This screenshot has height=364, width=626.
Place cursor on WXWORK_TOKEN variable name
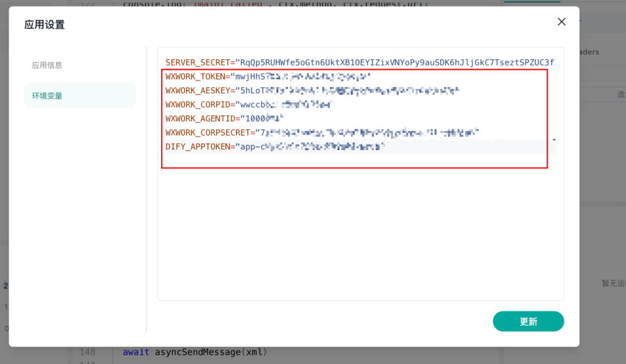click(195, 77)
